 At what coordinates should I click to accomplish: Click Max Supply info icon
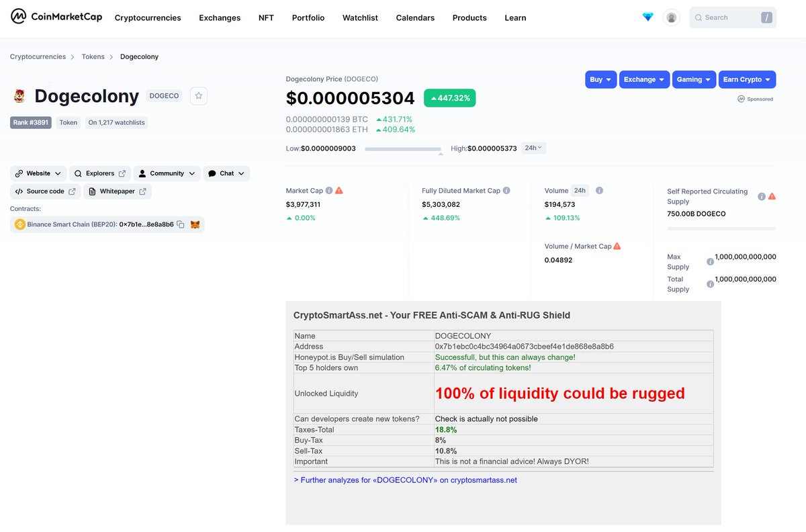pyautogui.click(x=710, y=262)
